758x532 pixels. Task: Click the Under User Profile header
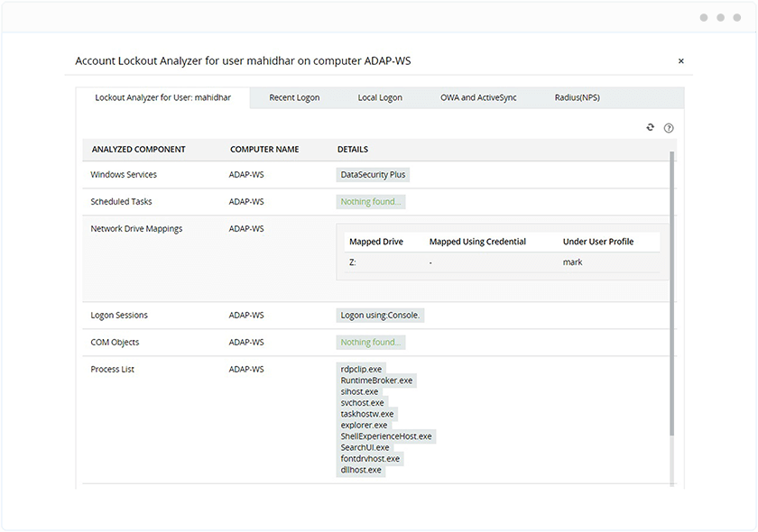pyautogui.click(x=598, y=242)
